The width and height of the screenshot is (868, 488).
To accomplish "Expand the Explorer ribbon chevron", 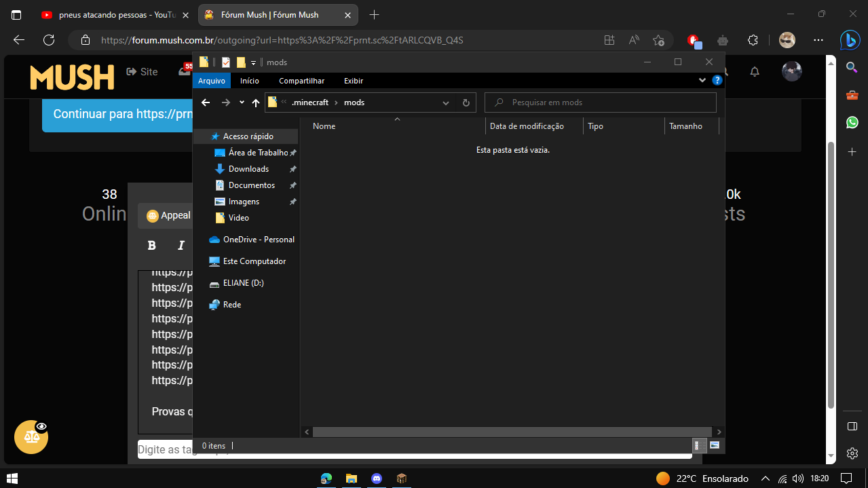I will click(x=702, y=80).
